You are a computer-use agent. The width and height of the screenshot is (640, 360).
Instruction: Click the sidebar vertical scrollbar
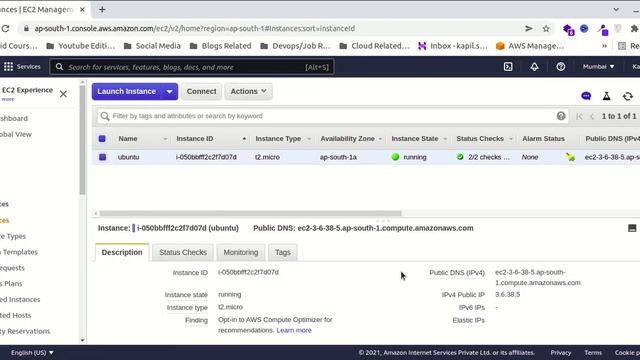point(82,139)
